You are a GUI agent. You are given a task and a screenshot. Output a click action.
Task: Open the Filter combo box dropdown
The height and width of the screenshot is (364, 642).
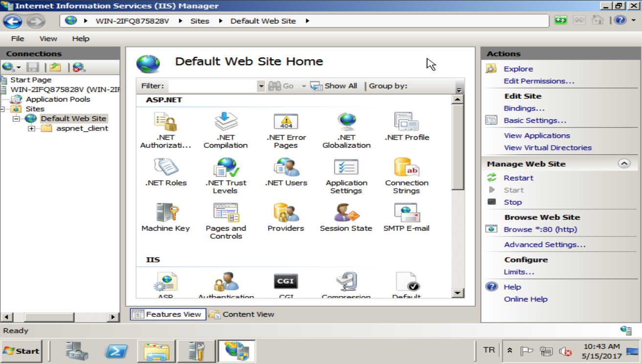(x=261, y=86)
